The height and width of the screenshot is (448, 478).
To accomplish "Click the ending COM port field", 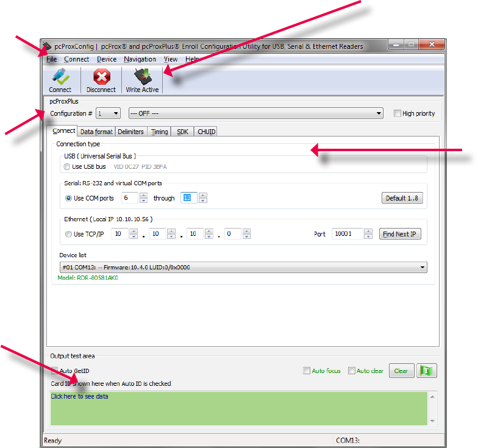I will point(190,197).
